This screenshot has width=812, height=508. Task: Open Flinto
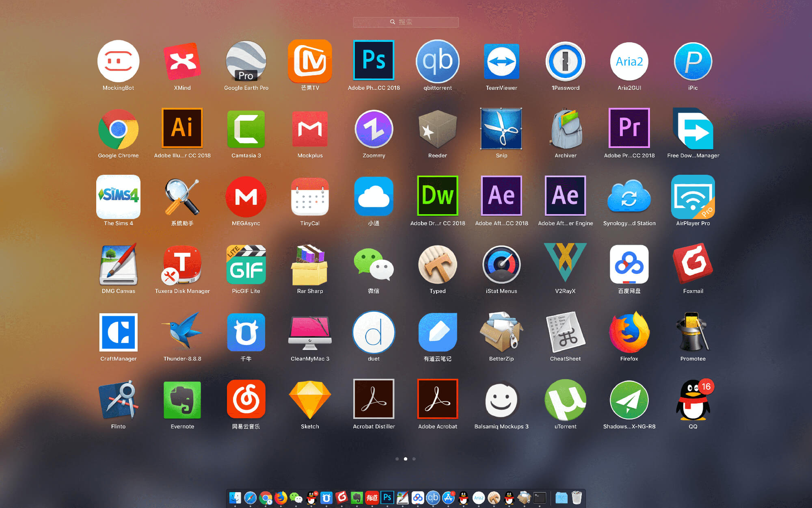(x=118, y=400)
